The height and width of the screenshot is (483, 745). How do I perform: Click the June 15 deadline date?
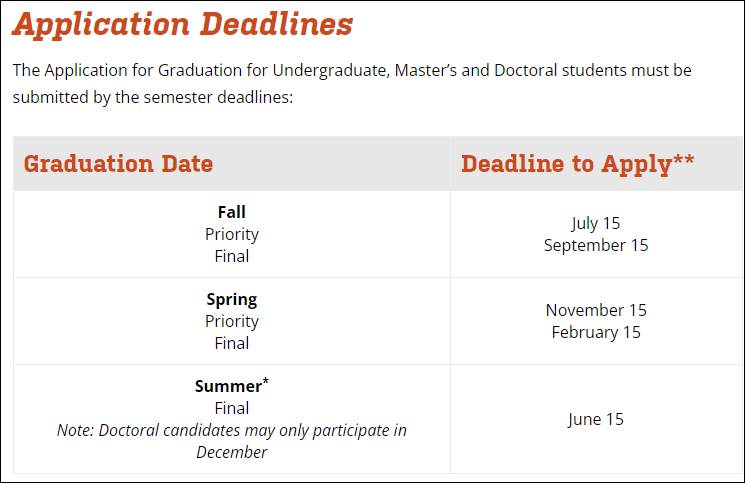595,419
